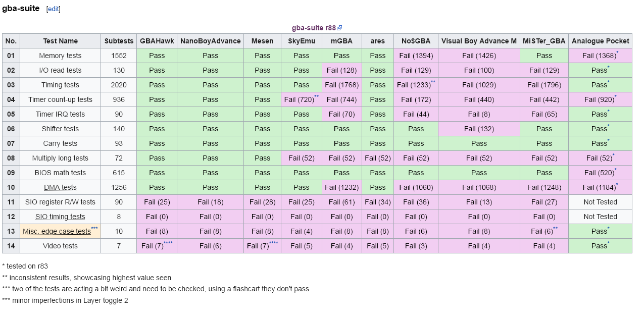Click the GBAHawk column header
This screenshot has width=644, height=317.
point(157,41)
